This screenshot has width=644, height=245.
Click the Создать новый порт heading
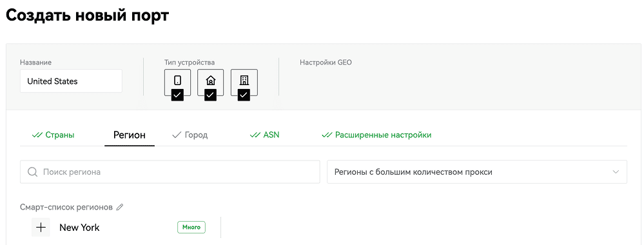[87, 15]
